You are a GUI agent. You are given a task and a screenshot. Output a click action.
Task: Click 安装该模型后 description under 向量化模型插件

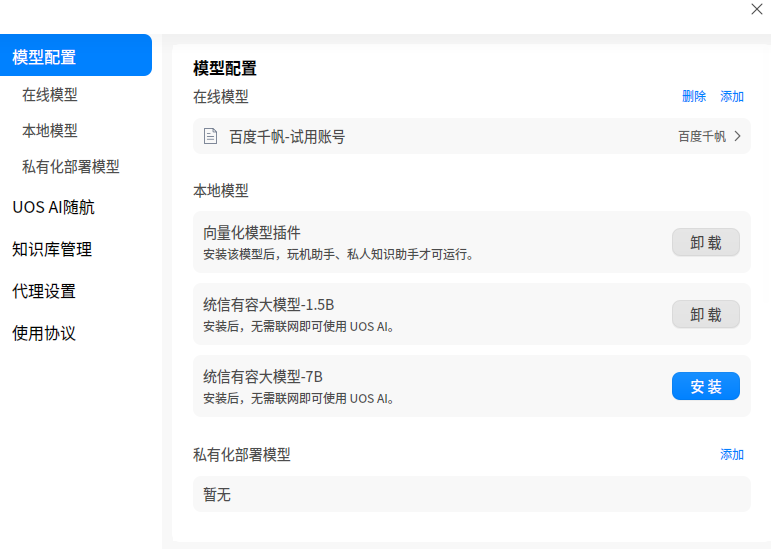(338, 255)
